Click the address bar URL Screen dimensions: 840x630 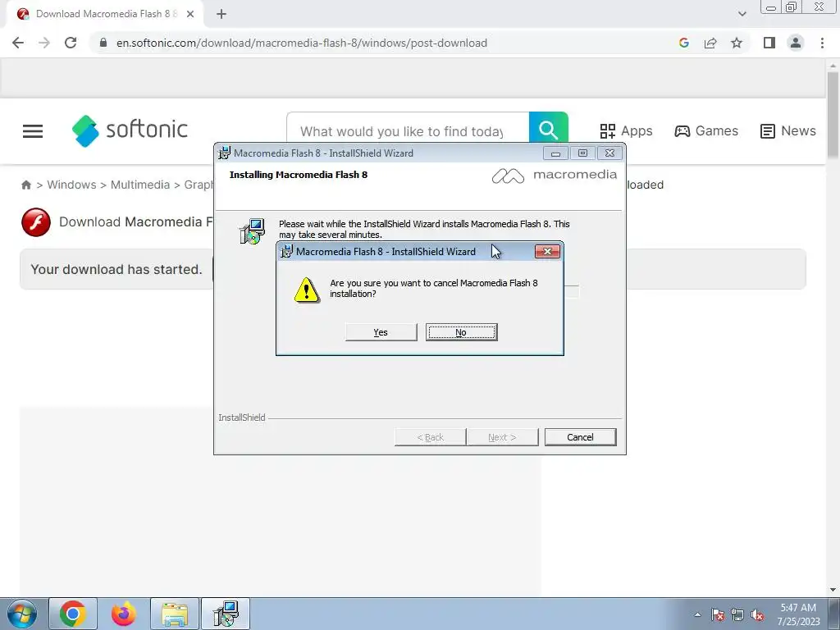302,43
